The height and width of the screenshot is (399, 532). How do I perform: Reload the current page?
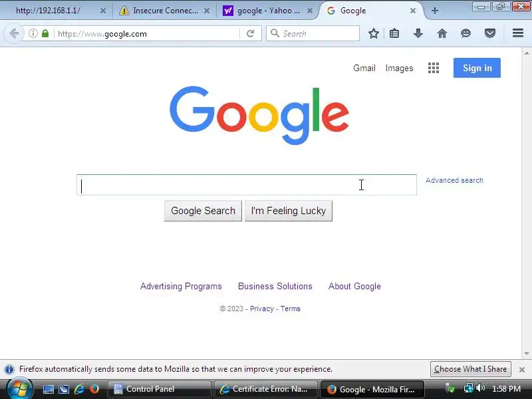[x=251, y=33]
